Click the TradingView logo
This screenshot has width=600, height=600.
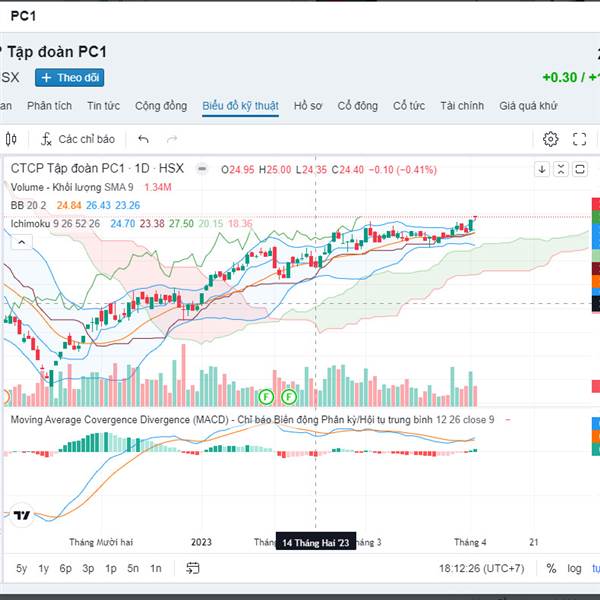pyautogui.click(x=21, y=515)
